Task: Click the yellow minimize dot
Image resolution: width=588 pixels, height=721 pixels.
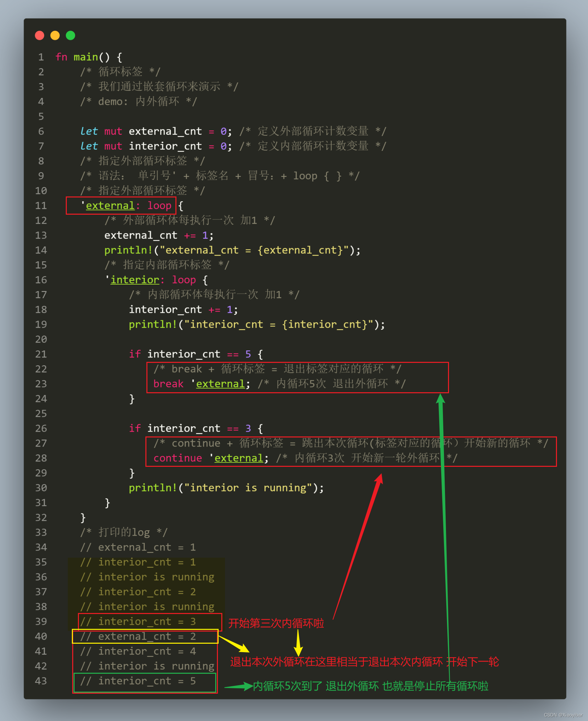Action: point(55,35)
